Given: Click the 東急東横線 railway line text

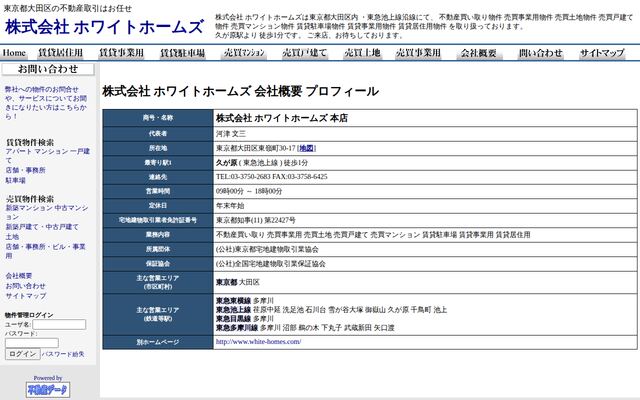Looking at the screenshot, I should click(x=233, y=301).
